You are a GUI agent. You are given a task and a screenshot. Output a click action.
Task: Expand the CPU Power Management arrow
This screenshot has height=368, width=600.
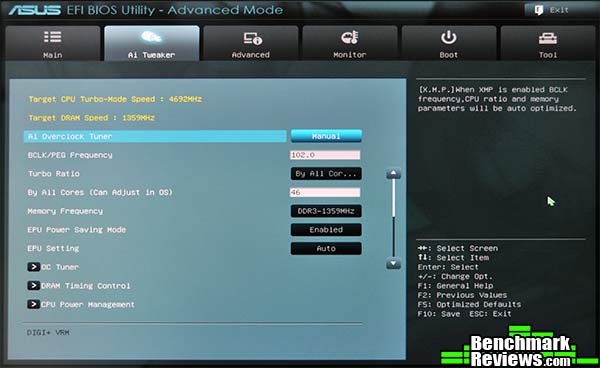33,304
